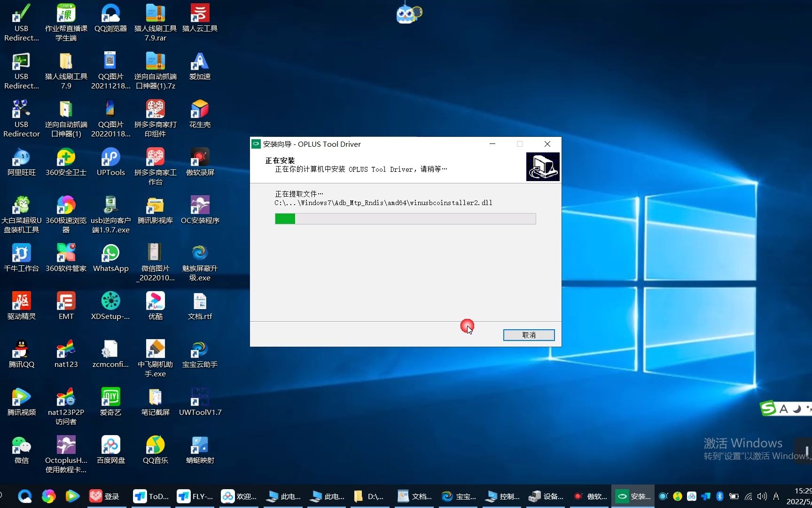
Task: Select 猎人线刷工具7.9.rar archive
Action: tap(155, 23)
